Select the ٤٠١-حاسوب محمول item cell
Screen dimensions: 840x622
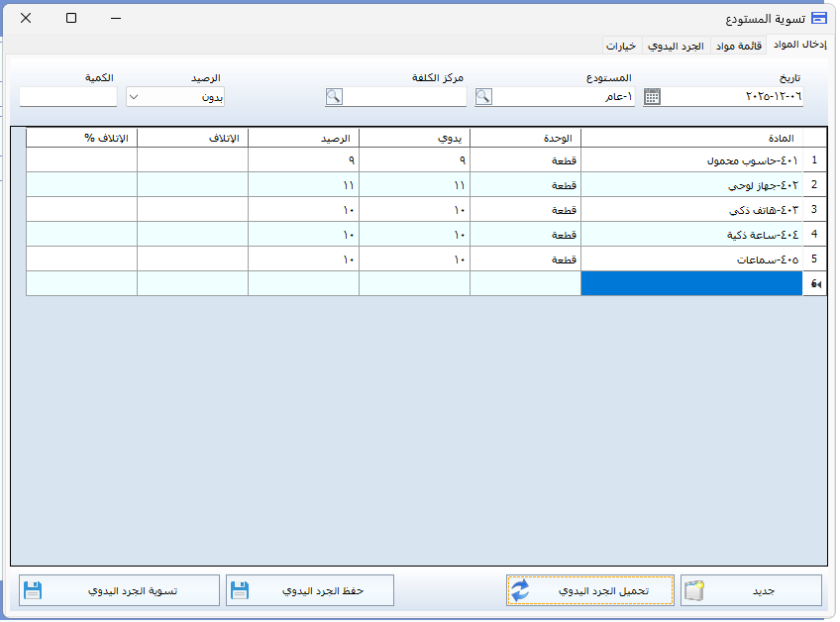coord(691,159)
